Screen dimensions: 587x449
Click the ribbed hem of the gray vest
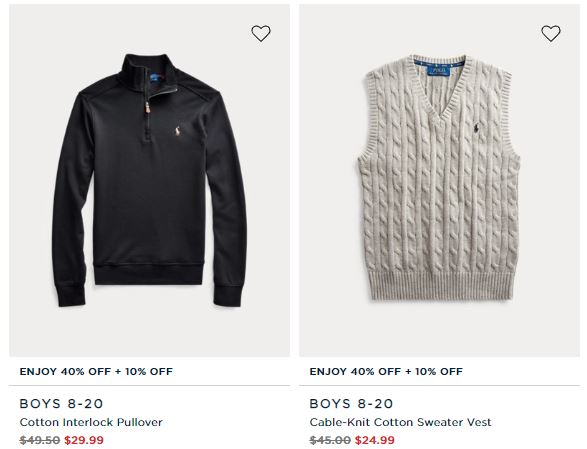439,284
